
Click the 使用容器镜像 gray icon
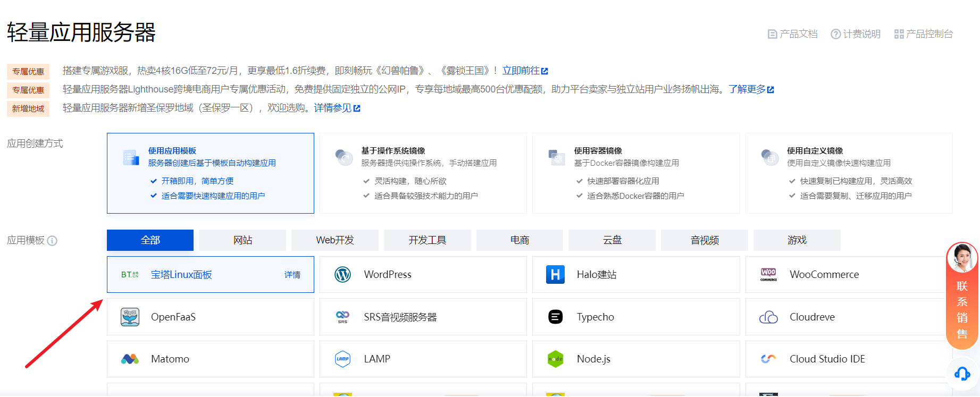click(557, 158)
